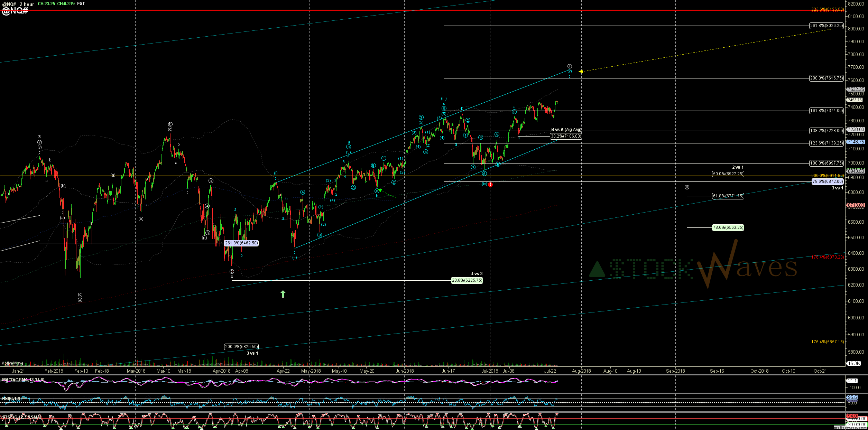Select the 38.2%(7186.00) retracement label

[x=566, y=136]
